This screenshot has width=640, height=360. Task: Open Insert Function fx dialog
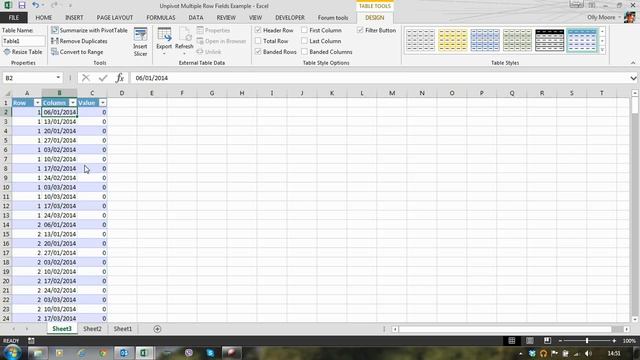point(120,78)
